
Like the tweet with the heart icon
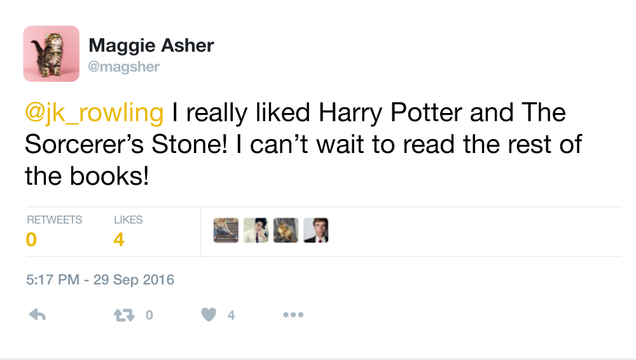[x=209, y=315]
